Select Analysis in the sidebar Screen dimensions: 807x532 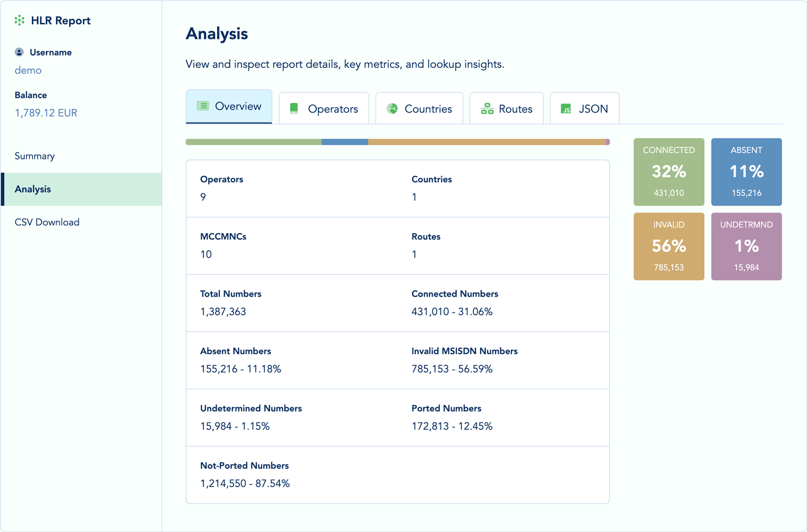[33, 189]
